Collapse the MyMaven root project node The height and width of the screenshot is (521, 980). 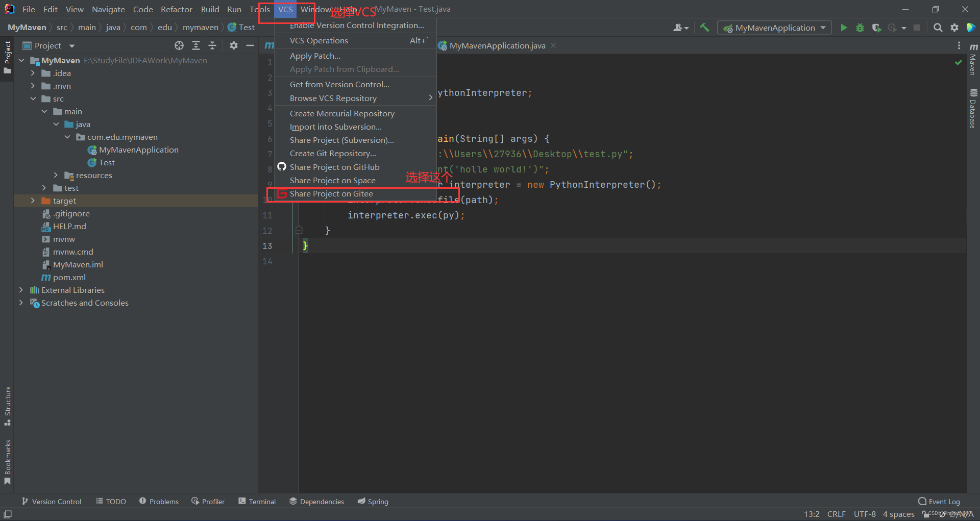21,60
